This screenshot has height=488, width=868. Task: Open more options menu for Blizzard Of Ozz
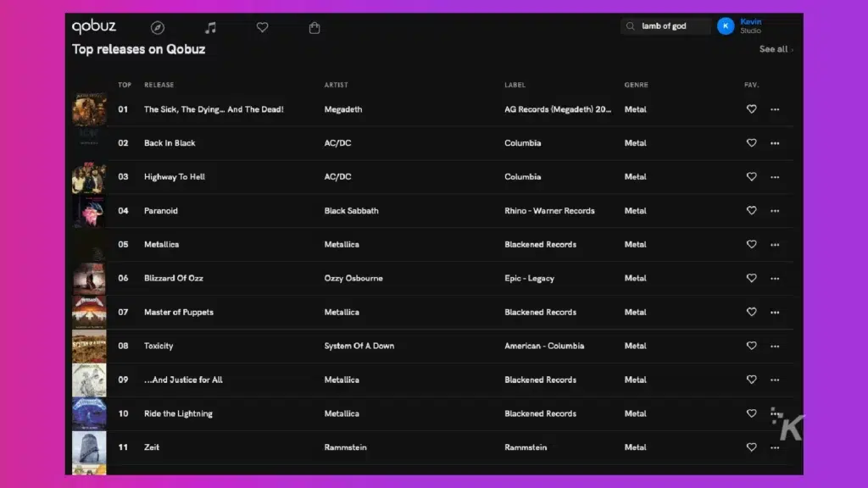(x=775, y=278)
